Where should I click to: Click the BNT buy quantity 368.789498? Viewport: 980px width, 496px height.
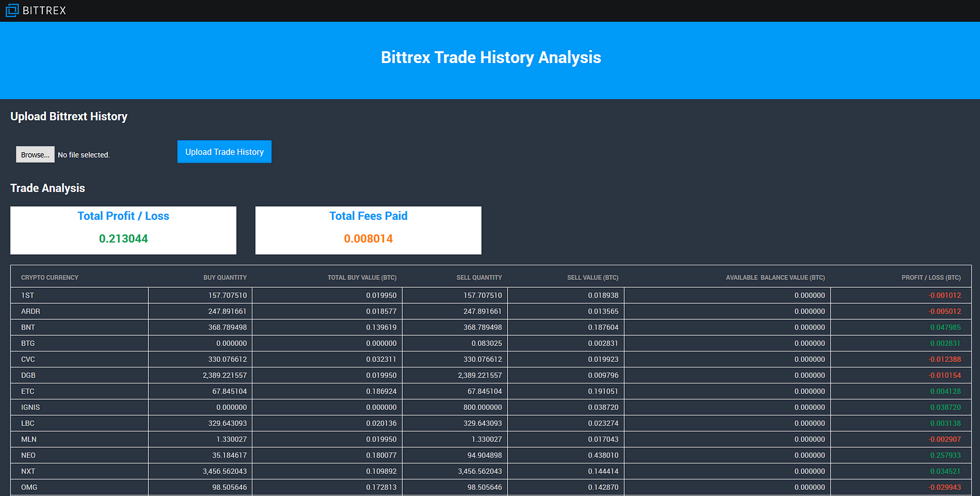tap(227, 327)
